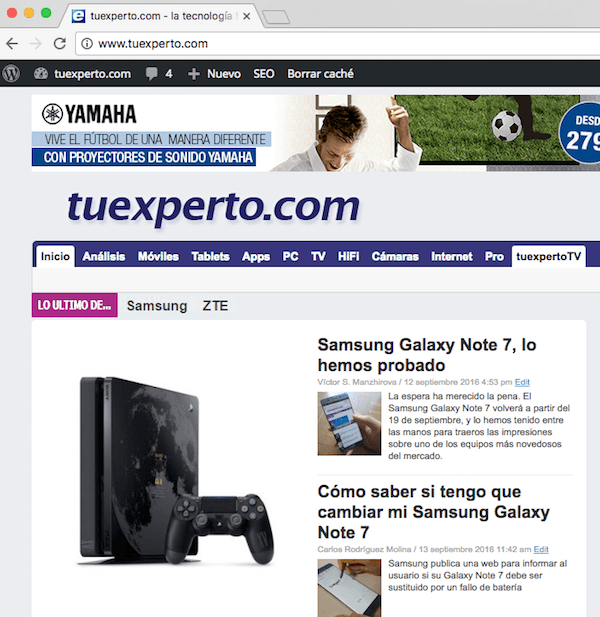Open the Análisis section
The width and height of the screenshot is (600, 617).
coord(104,257)
